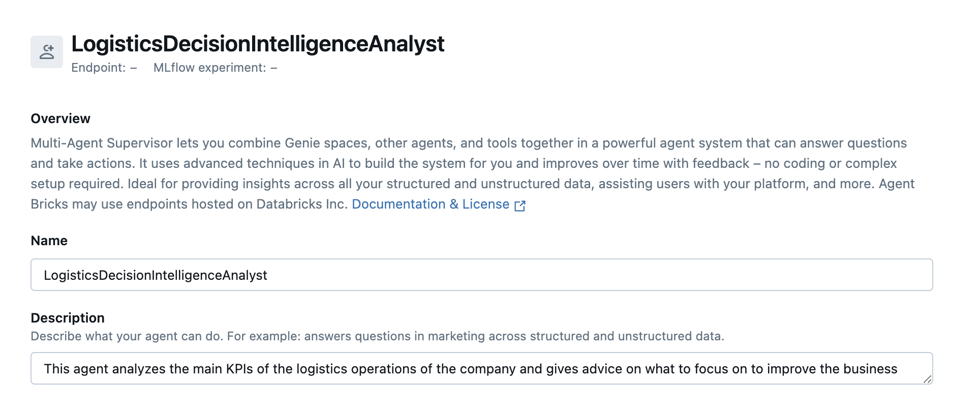The image size is (980, 409).
Task: Click the dash value next to Endpoint
Action: tap(133, 68)
